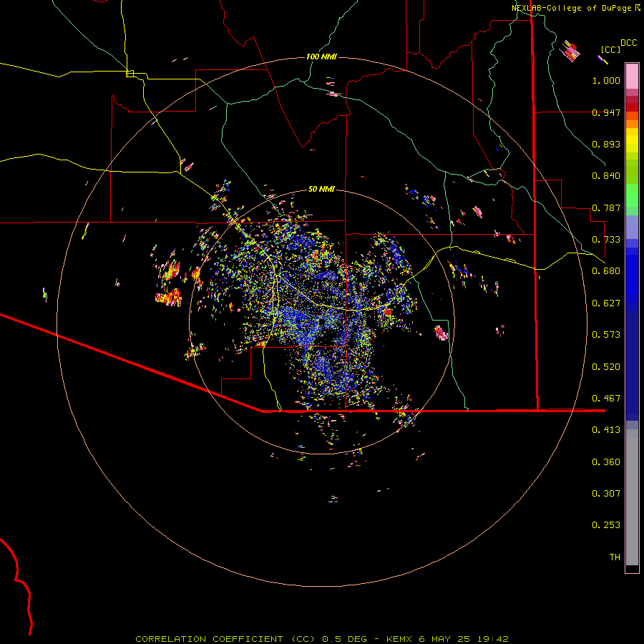Click the gray low-value segment of the color bar
Image resolution: width=644 pixels, height=644 pixels.
coord(632,497)
